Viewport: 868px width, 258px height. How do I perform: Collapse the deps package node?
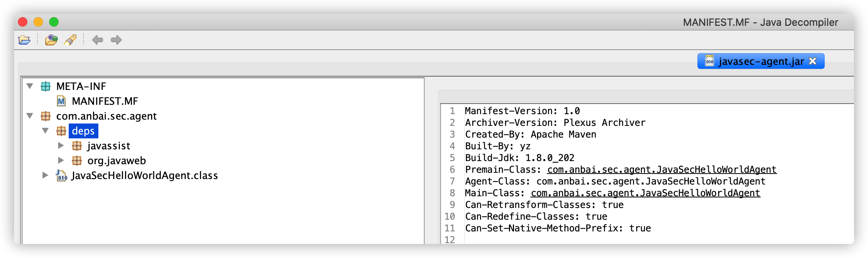pos(45,131)
